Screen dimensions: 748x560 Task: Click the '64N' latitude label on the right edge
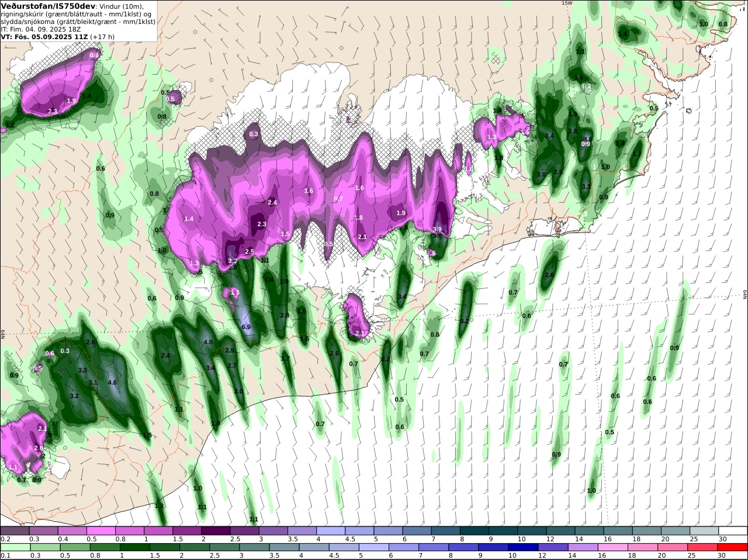pos(745,295)
